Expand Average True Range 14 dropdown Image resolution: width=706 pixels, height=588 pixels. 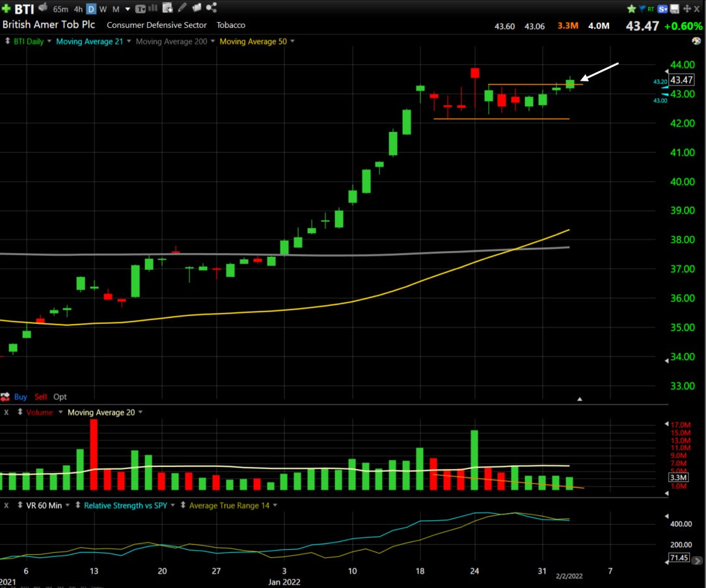[x=275, y=505]
